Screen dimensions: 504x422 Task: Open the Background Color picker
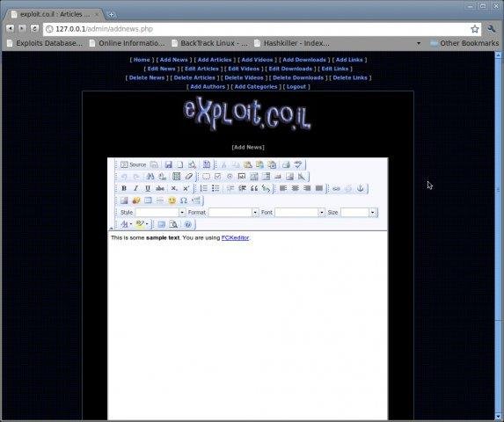[x=142, y=224]
